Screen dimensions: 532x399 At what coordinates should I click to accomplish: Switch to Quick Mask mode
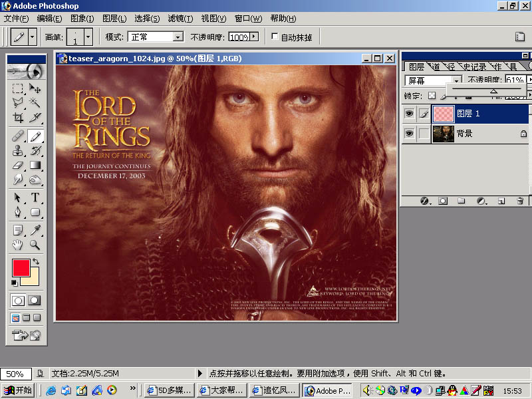tap(34, 301)
